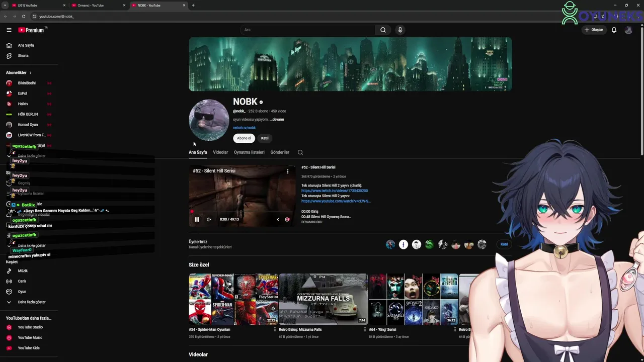
Task: Click the YouTube Premium logo
Action: (x=32, y=30)
